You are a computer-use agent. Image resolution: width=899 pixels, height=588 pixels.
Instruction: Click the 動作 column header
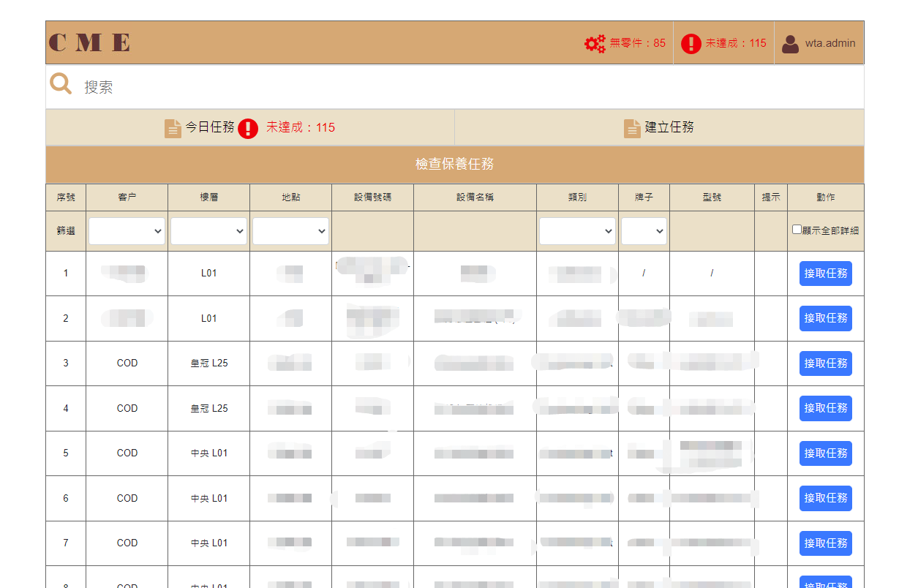tap(826, 197)
